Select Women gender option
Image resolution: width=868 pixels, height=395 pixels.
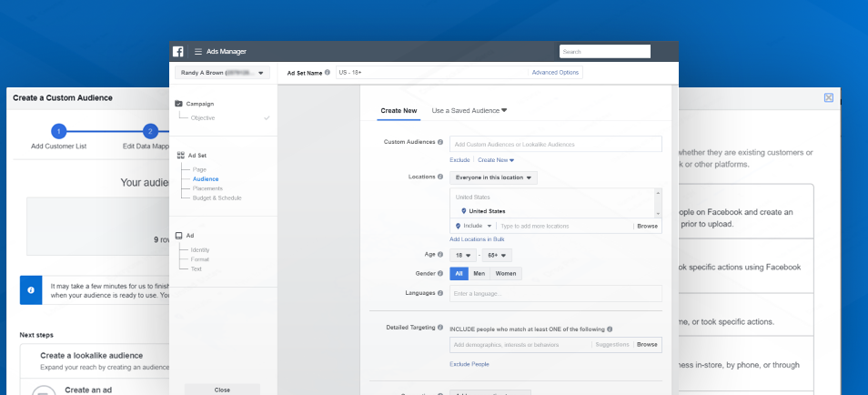click(x=506, y=274)
